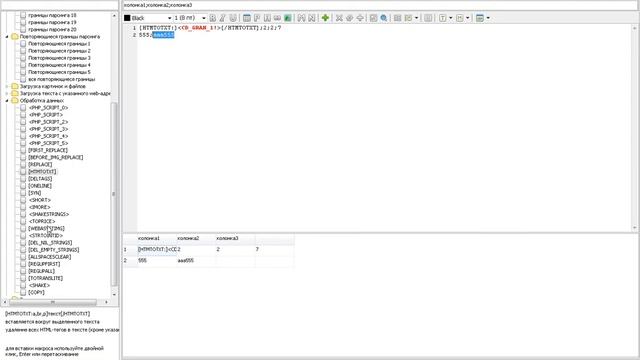Select <MORE> macro in tree
Image resolution: width=640 pixels, height=360 pixels.
click(x=40, y=207)
